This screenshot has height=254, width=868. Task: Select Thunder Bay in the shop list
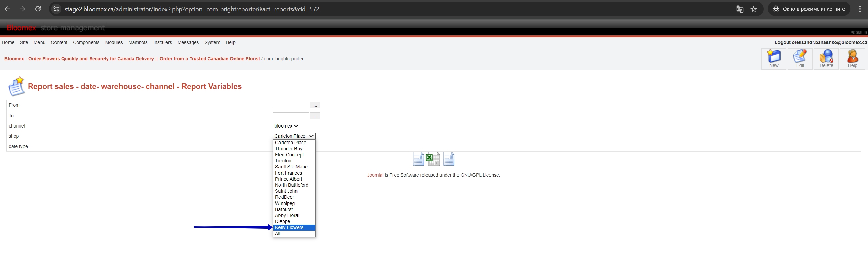294,149
